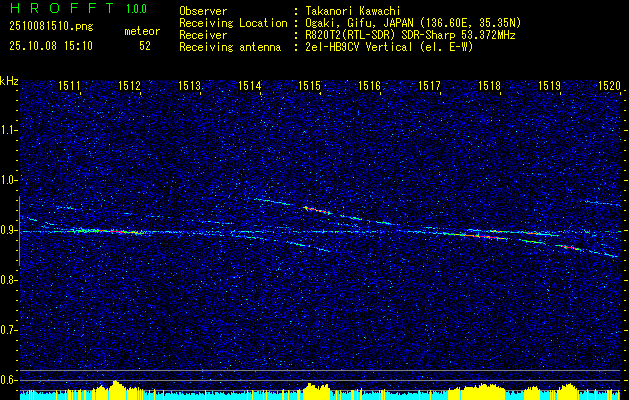This screenshot has height=400, width=629.
Task: Select the Ogaki, Gifu, JAPAN location text
Action: coord(413,23)
